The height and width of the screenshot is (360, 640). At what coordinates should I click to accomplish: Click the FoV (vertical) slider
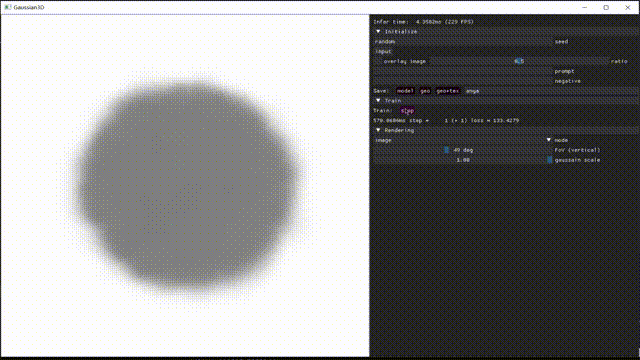click(462, 150)
